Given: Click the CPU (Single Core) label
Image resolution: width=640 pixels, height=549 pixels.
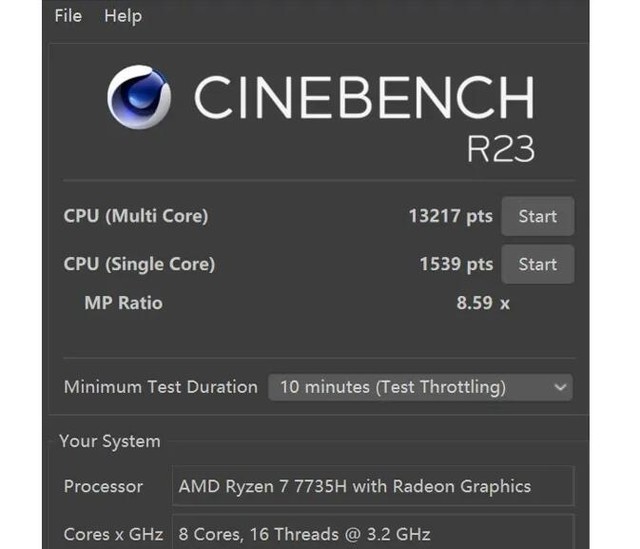Looking at the screenshot, I should point(139,264).
